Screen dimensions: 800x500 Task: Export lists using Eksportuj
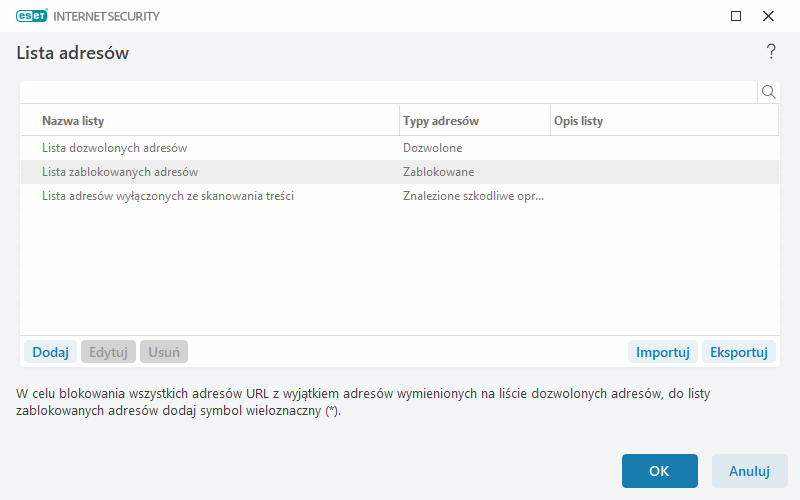click(739, 352)
